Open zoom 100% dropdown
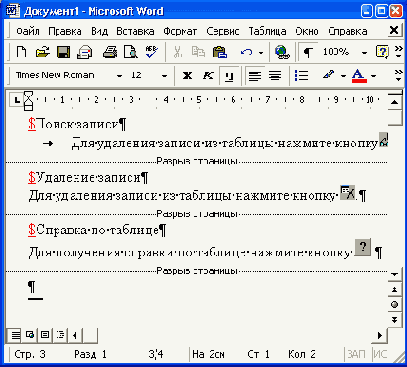Image resolution: width=407 pixels, height=367 pixels. point(364,52)
